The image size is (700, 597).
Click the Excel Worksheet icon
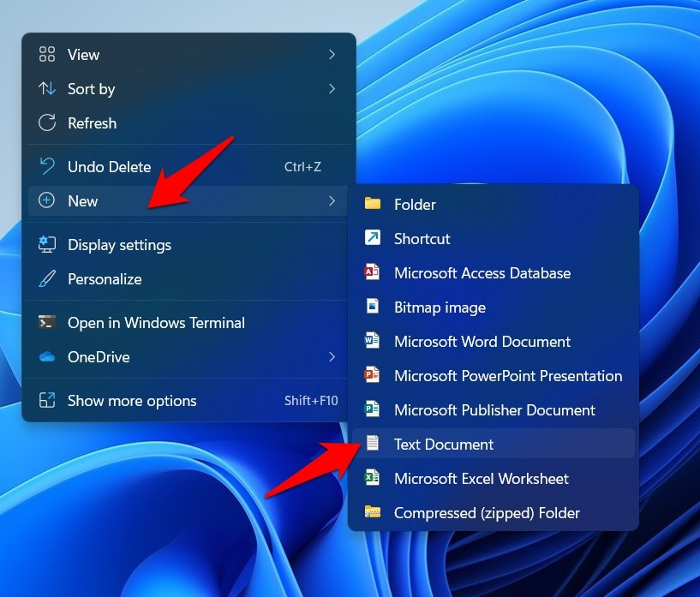point(373,477)
